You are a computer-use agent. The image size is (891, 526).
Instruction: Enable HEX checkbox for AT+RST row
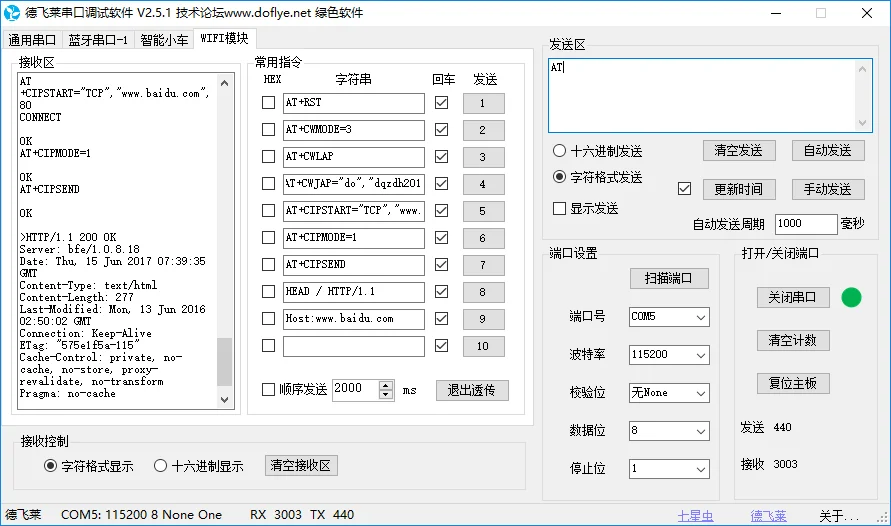point(268,103)
